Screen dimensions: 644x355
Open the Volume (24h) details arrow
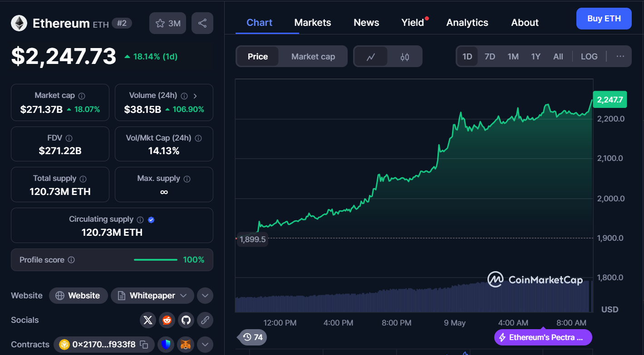(x=195, y=96)
